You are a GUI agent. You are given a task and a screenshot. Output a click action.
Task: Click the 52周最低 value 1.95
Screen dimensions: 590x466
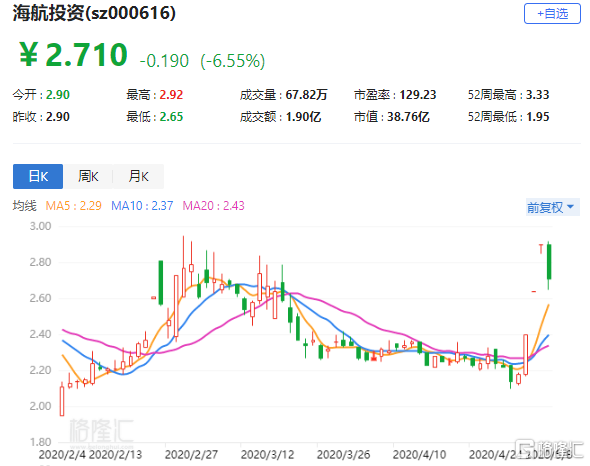537,117
